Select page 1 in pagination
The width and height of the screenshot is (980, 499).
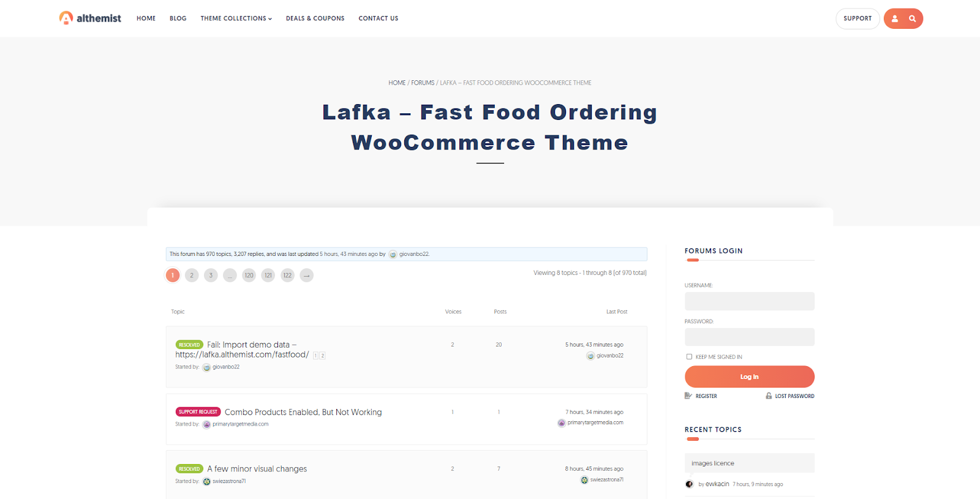pyautogui.click(x=173, y=276)
